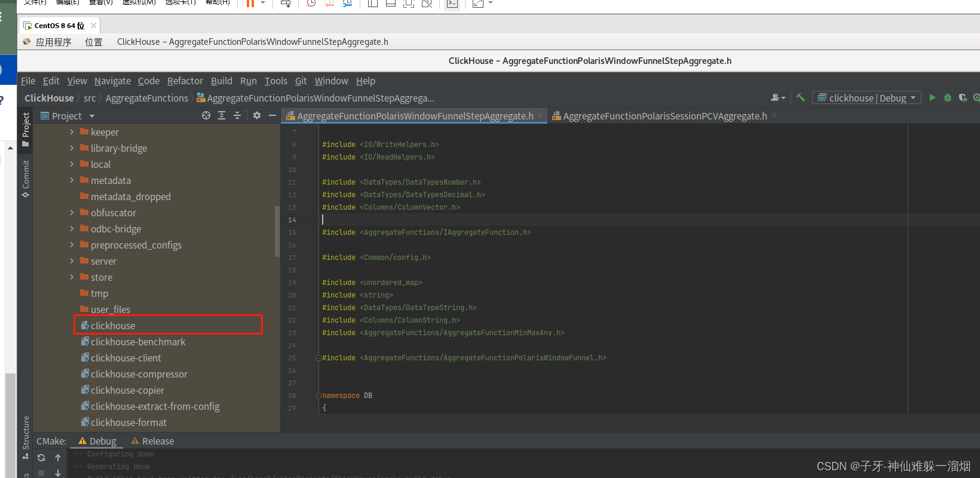
Task: Expand the obfuscator folder
Action: click(x=72, y=212)
